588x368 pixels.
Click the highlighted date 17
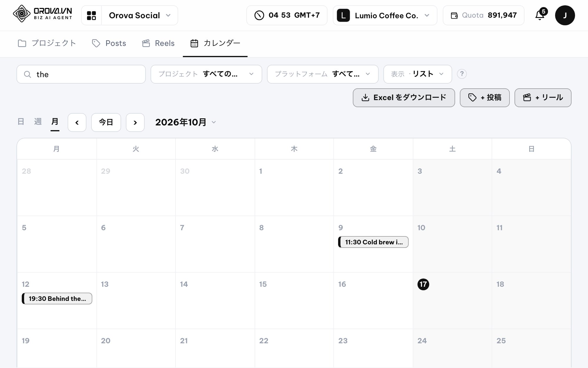423,284
